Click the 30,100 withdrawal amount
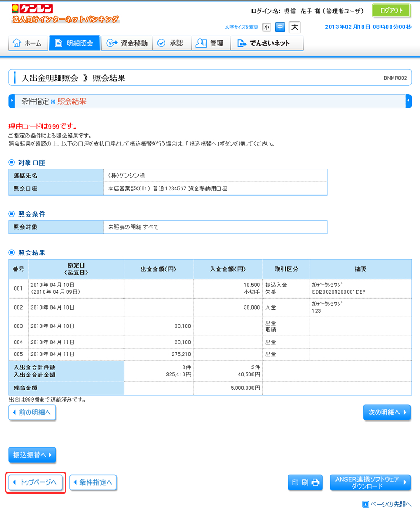 (x=183, y=326)
